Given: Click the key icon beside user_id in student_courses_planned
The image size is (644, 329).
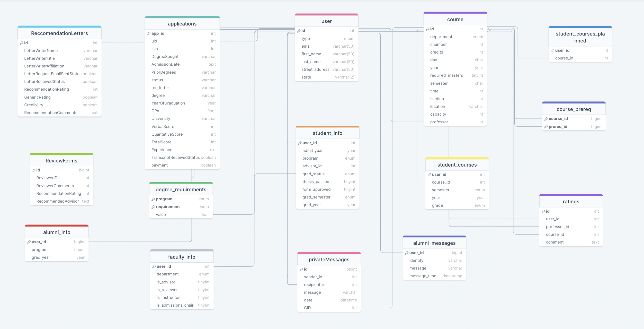Looking at the screenshot, I should [553, 50].
